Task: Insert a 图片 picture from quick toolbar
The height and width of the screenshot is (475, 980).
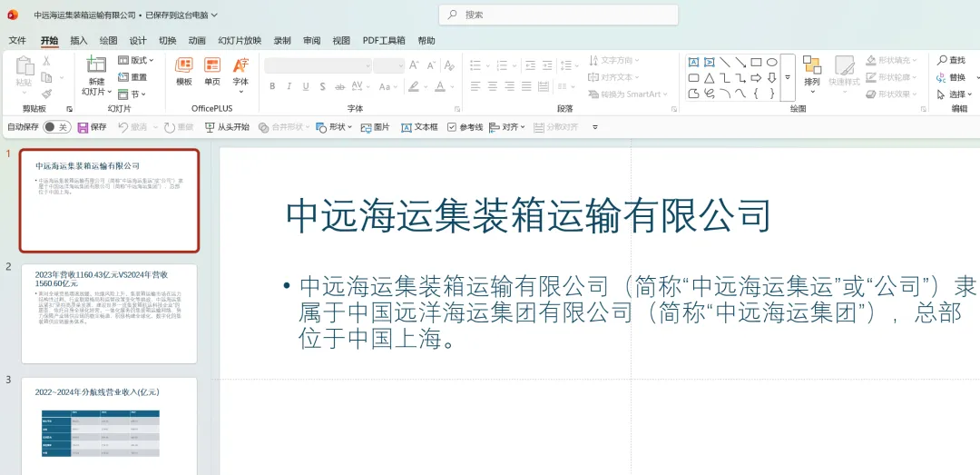Action: coord(375,127)
